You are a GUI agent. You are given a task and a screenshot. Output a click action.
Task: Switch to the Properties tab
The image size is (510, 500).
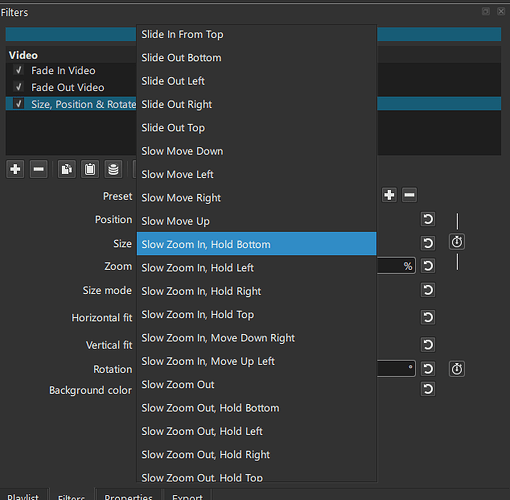point(129,496)
